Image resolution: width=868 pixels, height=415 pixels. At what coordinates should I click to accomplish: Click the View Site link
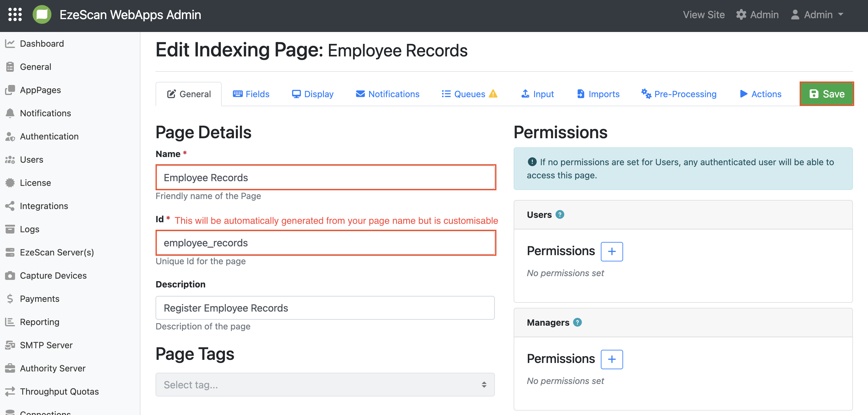[x=704, y=14]
